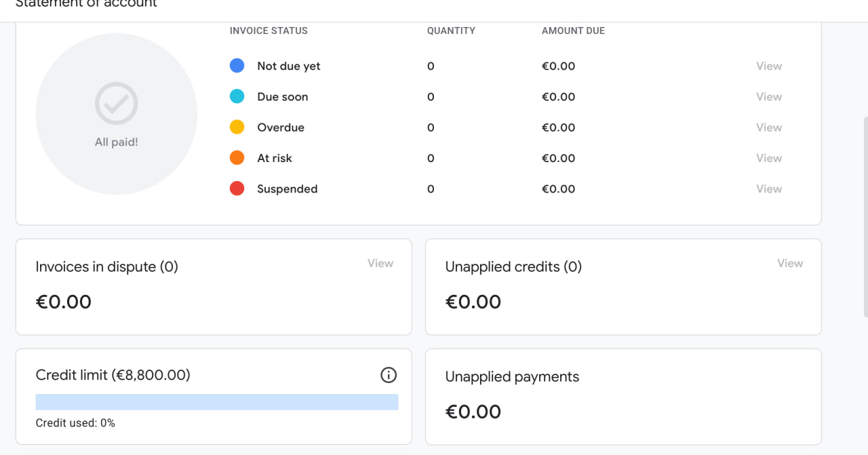
Task: Select the Unapplied payments card
Action: click(623, 397)
